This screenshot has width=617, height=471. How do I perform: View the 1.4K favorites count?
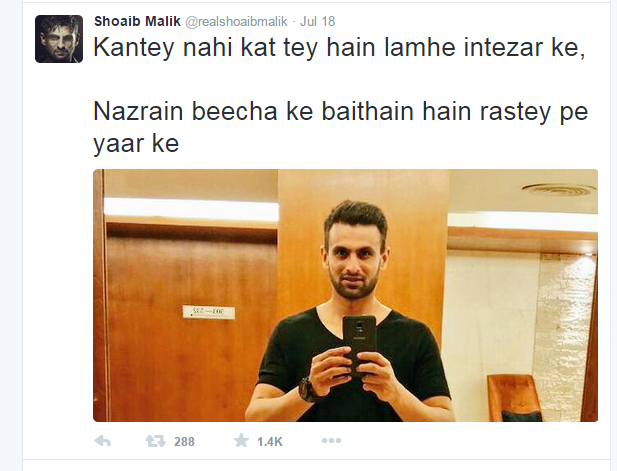[x=270, y=441]
